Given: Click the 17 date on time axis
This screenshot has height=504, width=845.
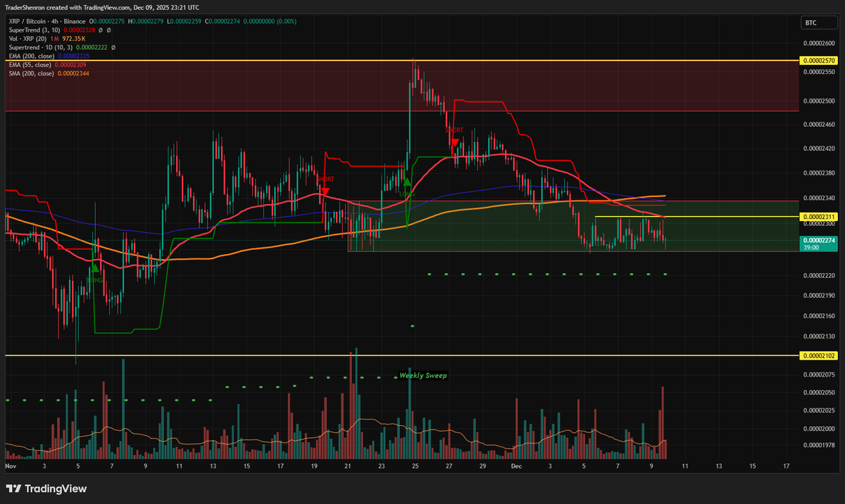Looking at the screenshot, I should tap(786, 466).
